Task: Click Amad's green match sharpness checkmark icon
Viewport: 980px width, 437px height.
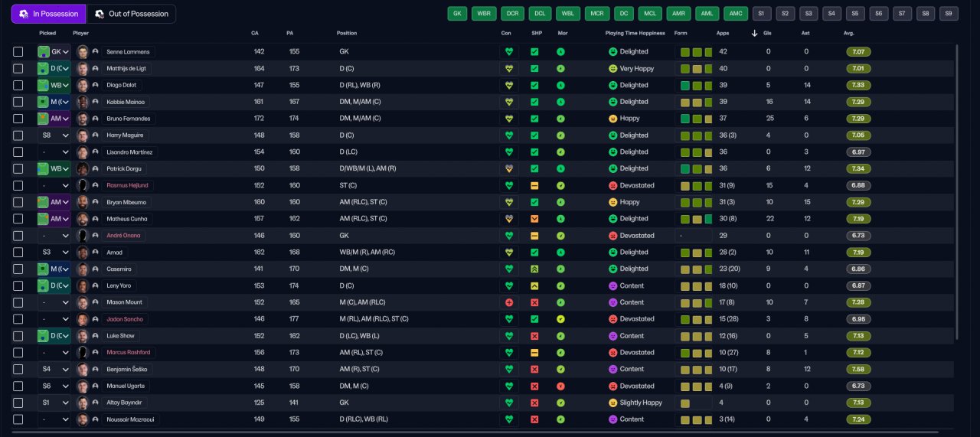Action: (534, 253)
